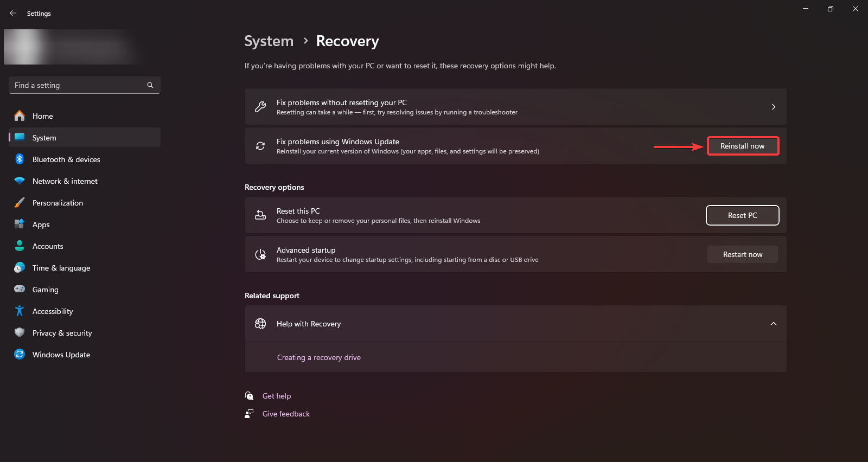This screenshot has width=868, height=462.
Task: Click the Privacy & security shield icon
Action: tap(20, 332)
